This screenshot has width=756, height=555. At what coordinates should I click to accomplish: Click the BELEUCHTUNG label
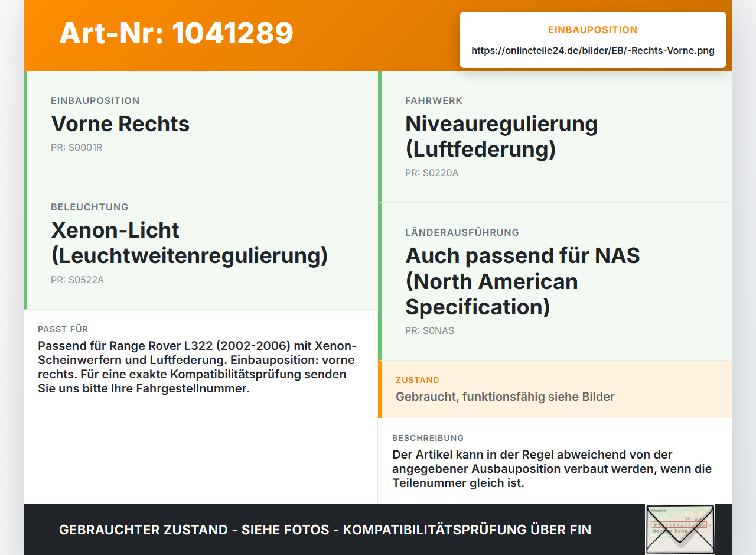coord(90,207)
